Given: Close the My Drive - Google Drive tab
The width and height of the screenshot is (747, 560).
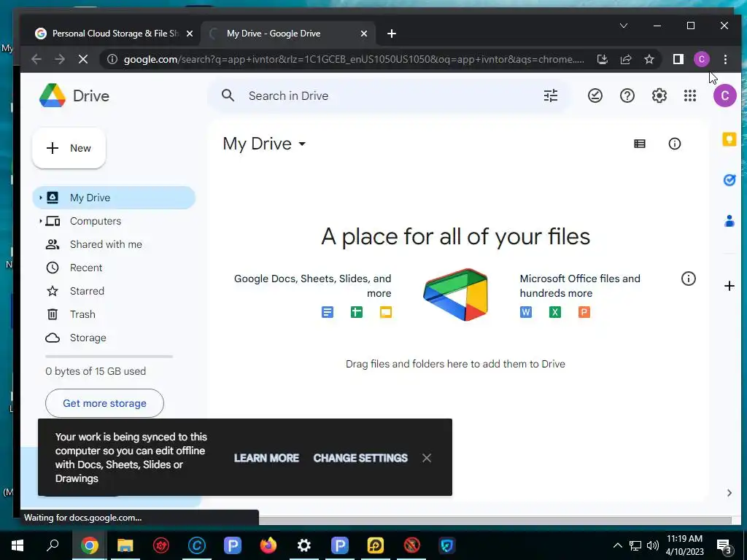Looking at the screenshot, I should click(363, 34).
